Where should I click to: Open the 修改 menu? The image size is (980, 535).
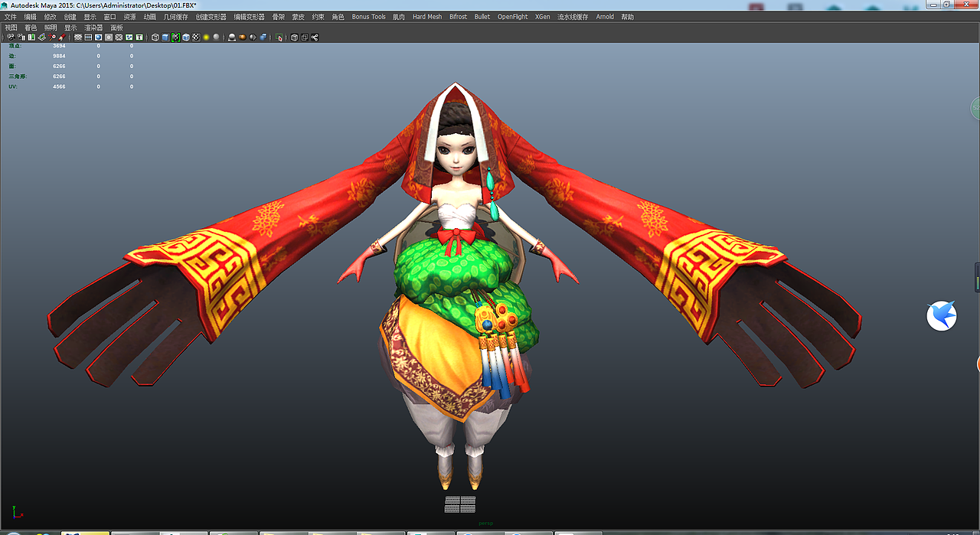tap(51, 17)
